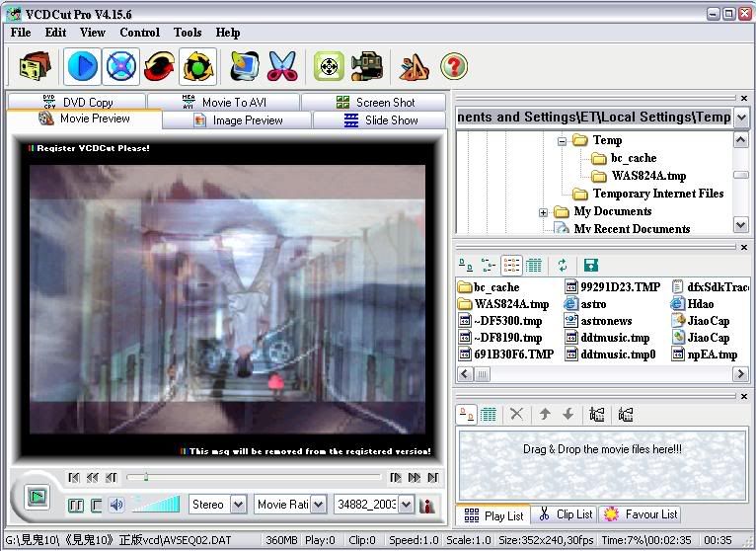Click the blue Play button in toolbar
The width and height of the screenshot is (756, 551).
(83, 66)
